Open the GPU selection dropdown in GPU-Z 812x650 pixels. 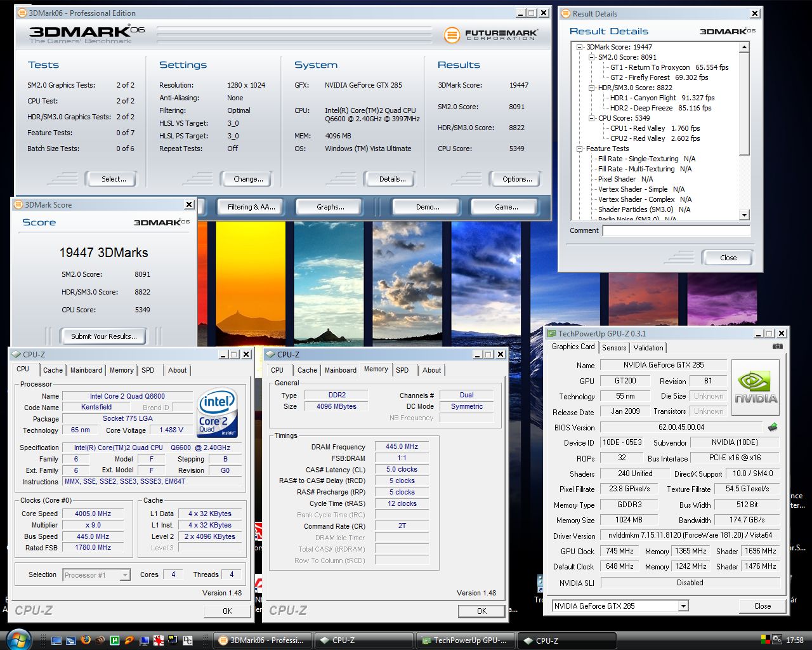(x=683, y=606)
